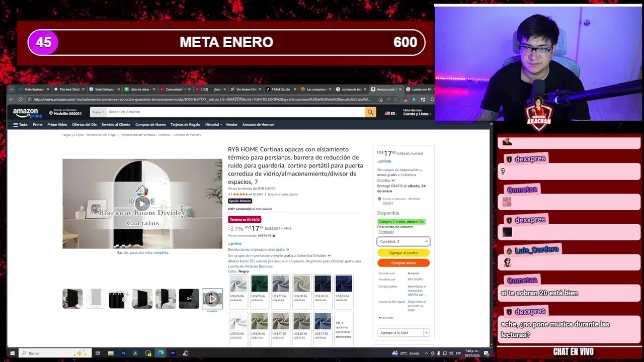Viewport: 644px width, 362px height.
Task: Reload the page with the refresh icon
Action: pos(21,99)
